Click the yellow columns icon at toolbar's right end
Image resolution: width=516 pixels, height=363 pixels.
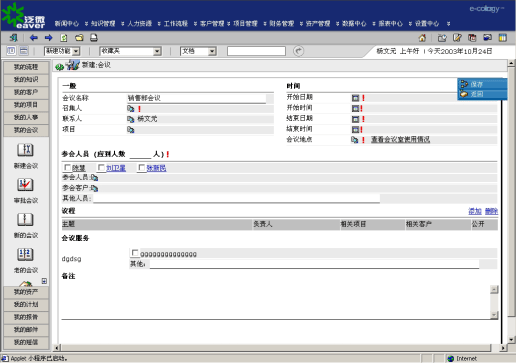pos(503,38)
